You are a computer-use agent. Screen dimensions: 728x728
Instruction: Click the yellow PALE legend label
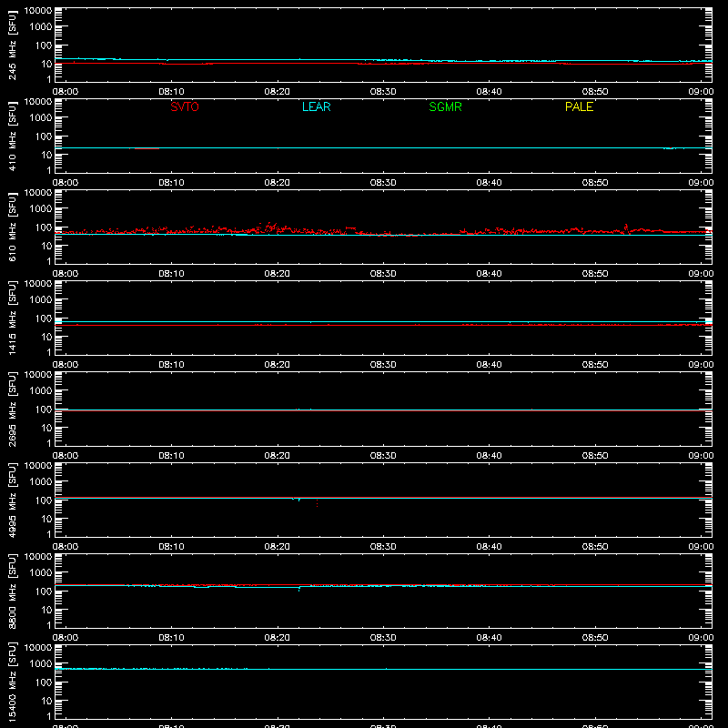tap(579, 106)
